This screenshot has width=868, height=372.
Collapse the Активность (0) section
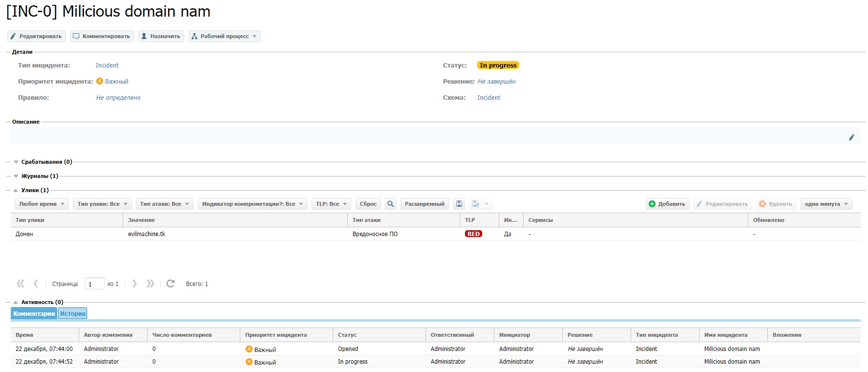16,302
